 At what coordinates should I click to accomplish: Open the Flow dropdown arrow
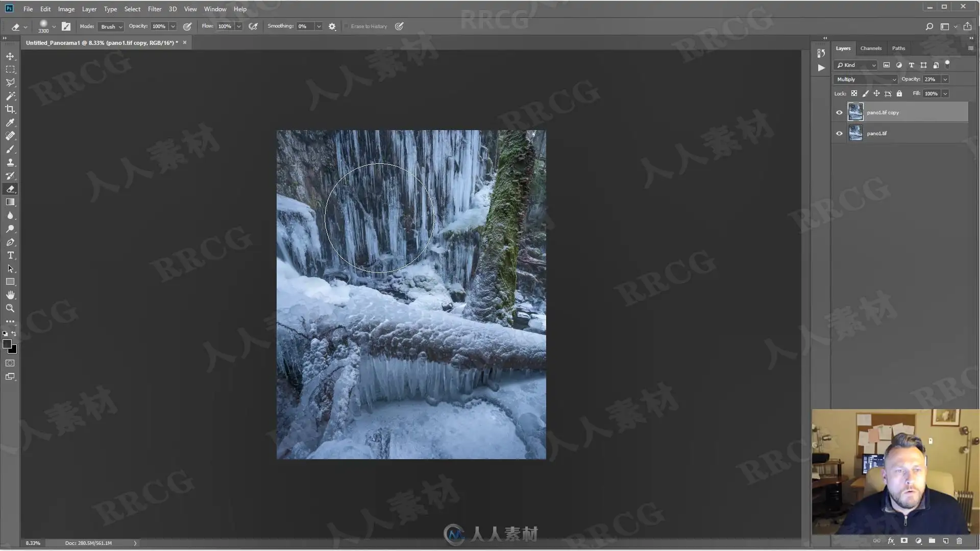click(238, 27)
